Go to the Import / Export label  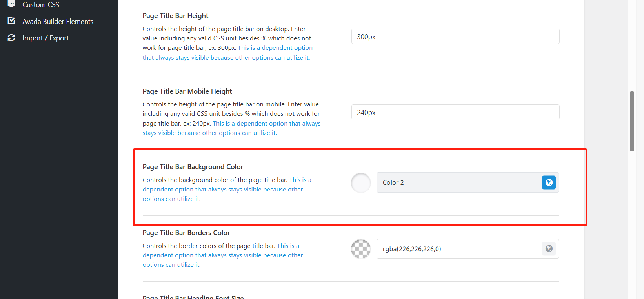(x=45, y=38)
